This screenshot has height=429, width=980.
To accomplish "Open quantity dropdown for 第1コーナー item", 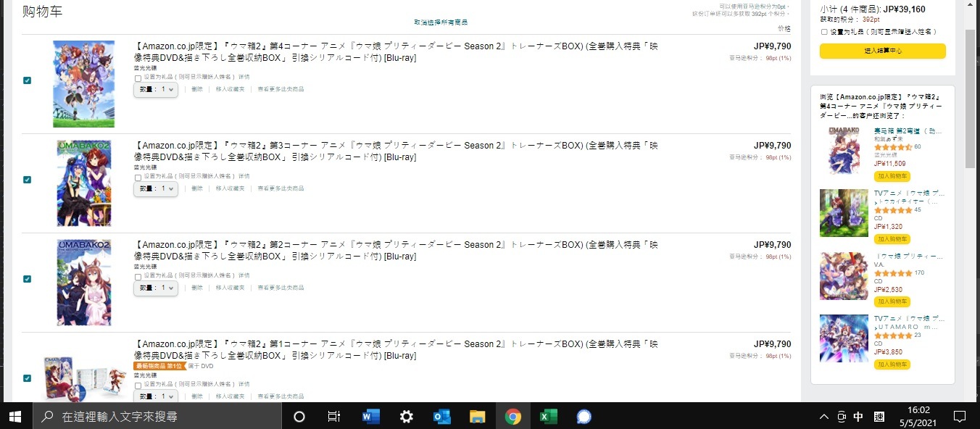I will click(156, 396).
